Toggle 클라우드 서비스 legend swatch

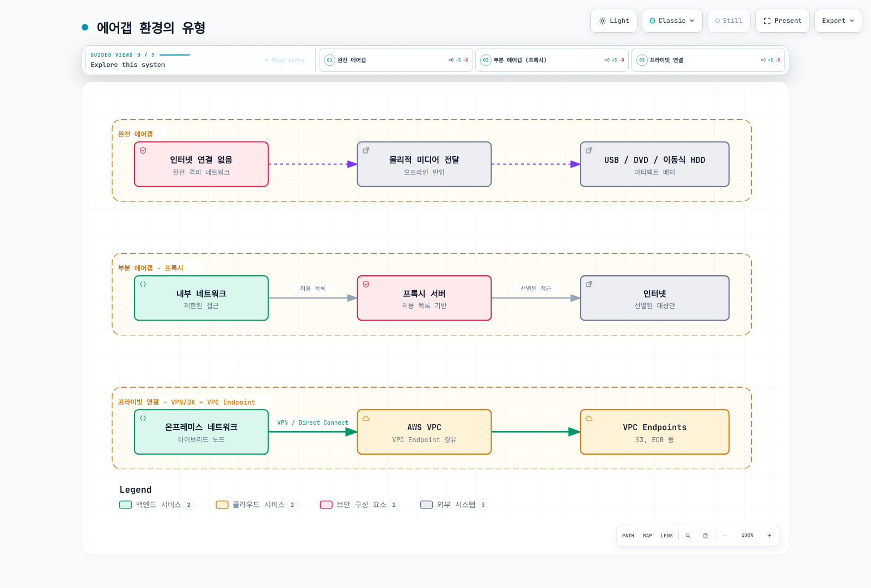pyautogui.click(x=222, y=505)
